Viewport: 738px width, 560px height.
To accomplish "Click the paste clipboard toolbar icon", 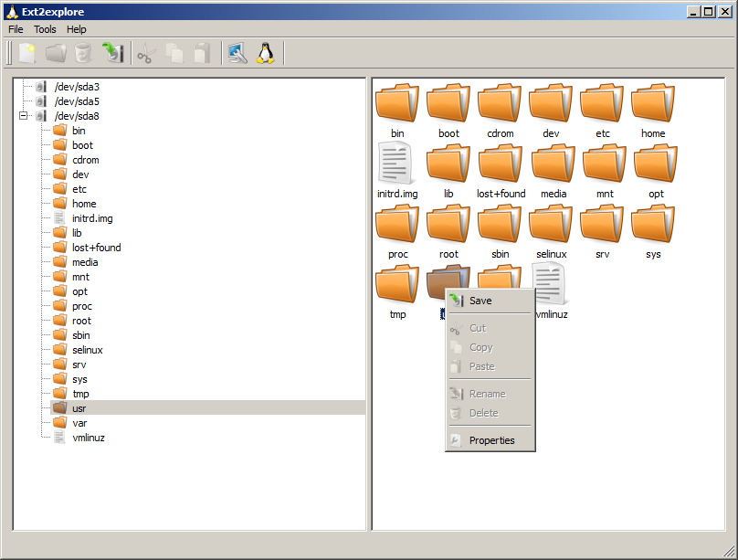I will tap(203, 53).
